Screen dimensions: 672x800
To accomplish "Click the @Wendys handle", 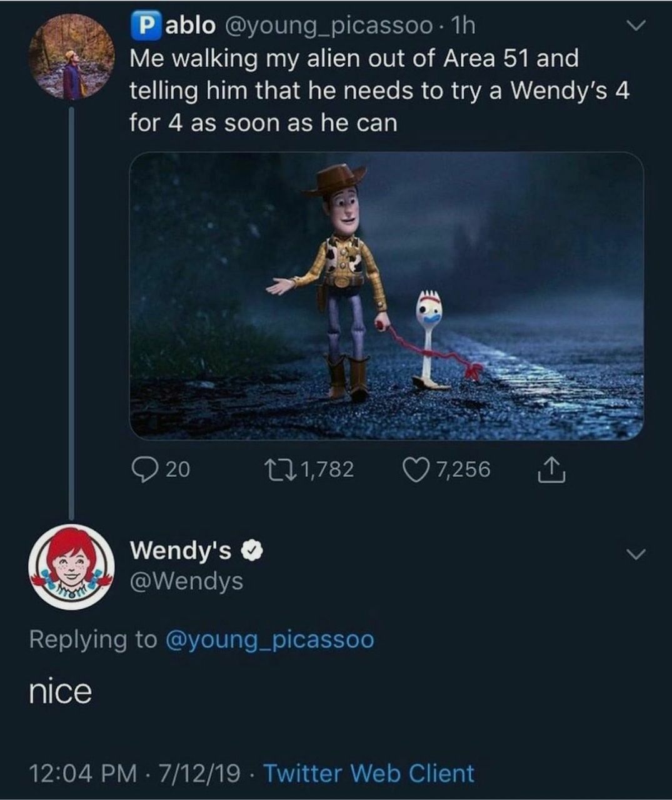I will tap(186, 582).
